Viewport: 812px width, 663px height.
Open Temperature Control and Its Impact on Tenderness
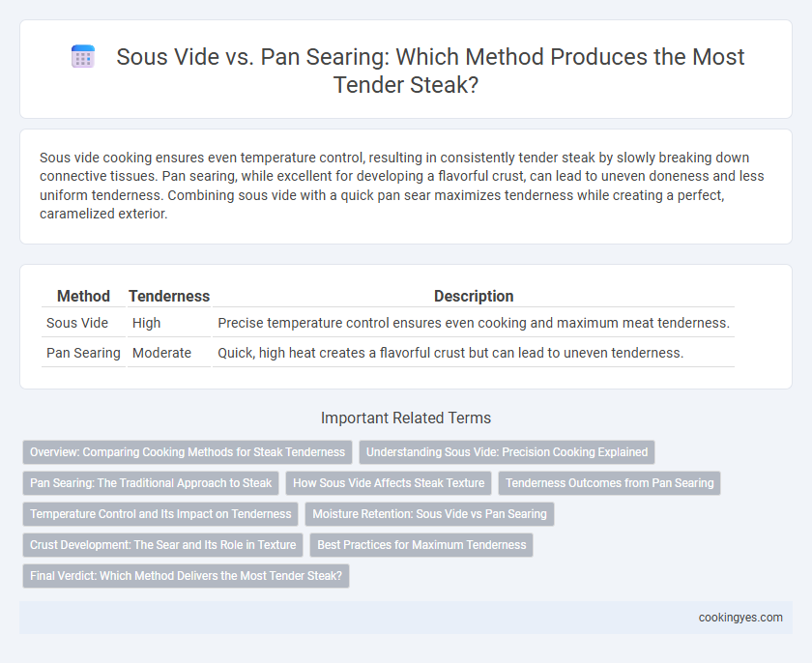160,514
